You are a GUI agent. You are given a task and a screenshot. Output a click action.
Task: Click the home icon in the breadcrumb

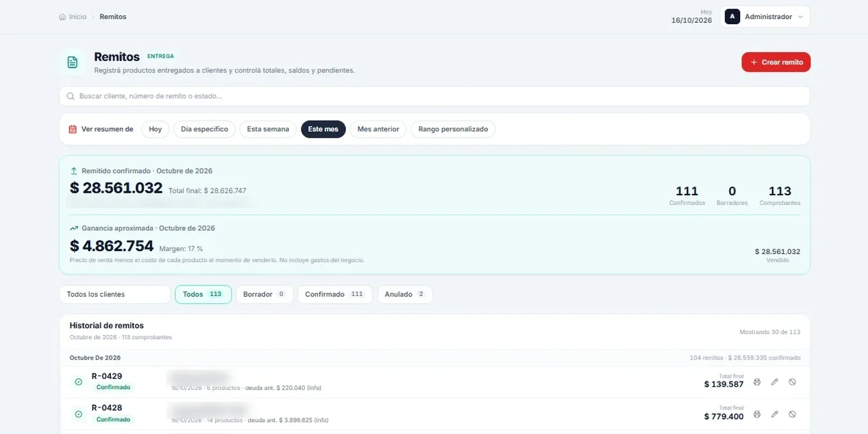coord(62,17)
